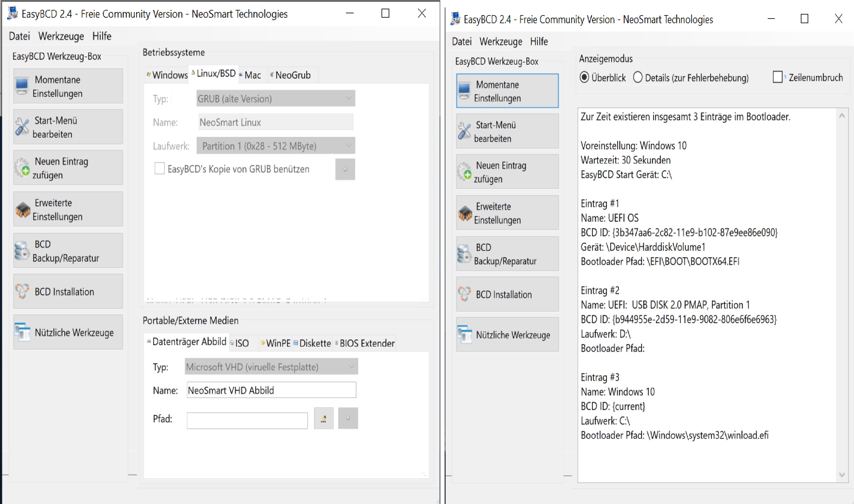The width and height of the screenshot is (854, 504).
Task: Open Neuen Eintrag zufügen in left window
Action: (x=68, y=168)
